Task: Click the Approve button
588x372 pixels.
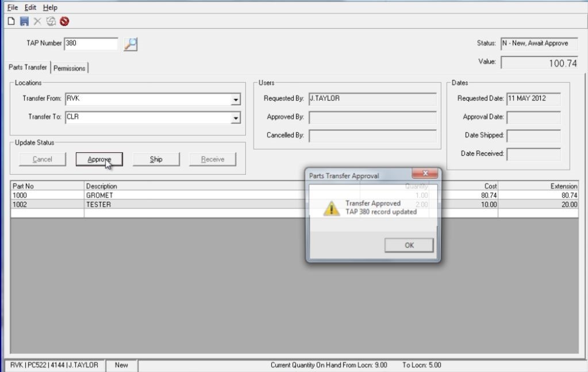Action: (99, 159)
